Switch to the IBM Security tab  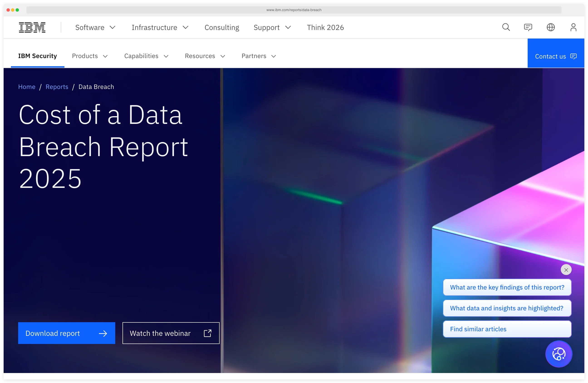pos(37,56)
